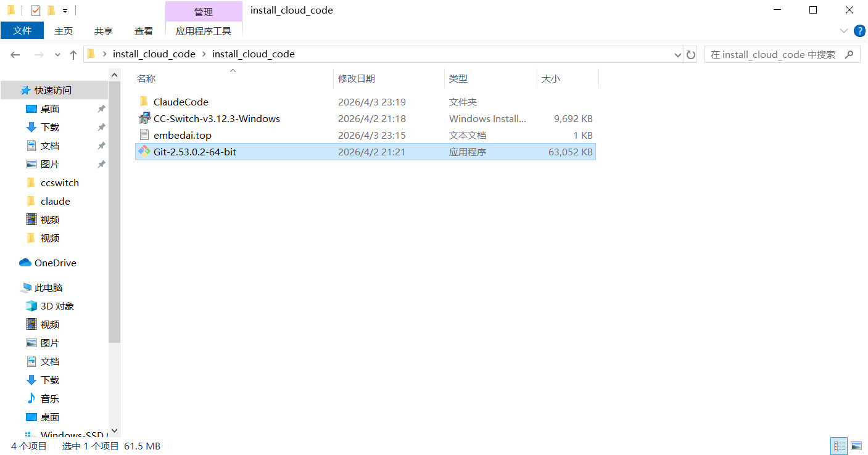Click the properties checkmark quick access toolbar icon
The width and height of the screenshot is (868, 455).
click(x=36, y=10)
